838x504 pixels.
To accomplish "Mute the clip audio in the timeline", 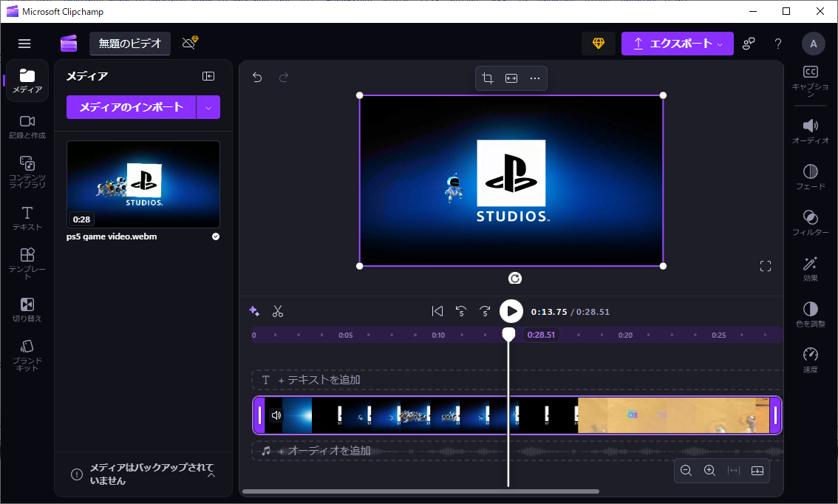I will point(276,415).
